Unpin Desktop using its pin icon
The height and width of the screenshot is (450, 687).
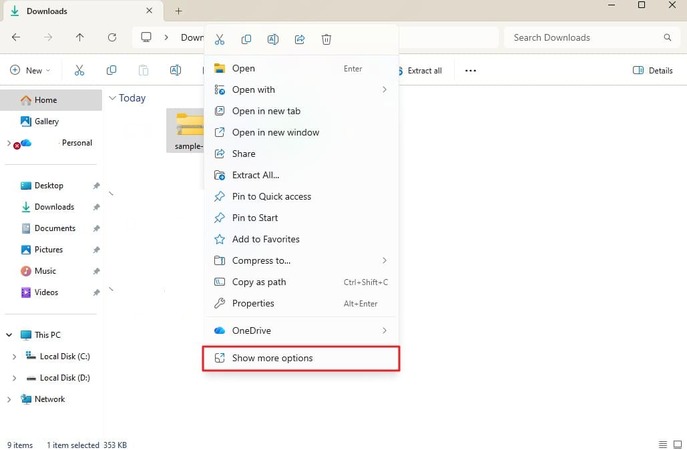click(x=96, y=186)
